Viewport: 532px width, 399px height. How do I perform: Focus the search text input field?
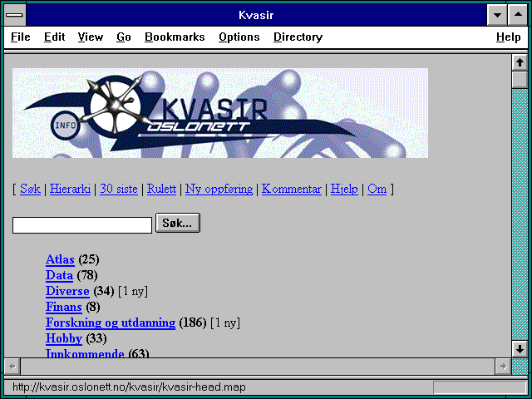pyautogui.click(x=82, y=225)
